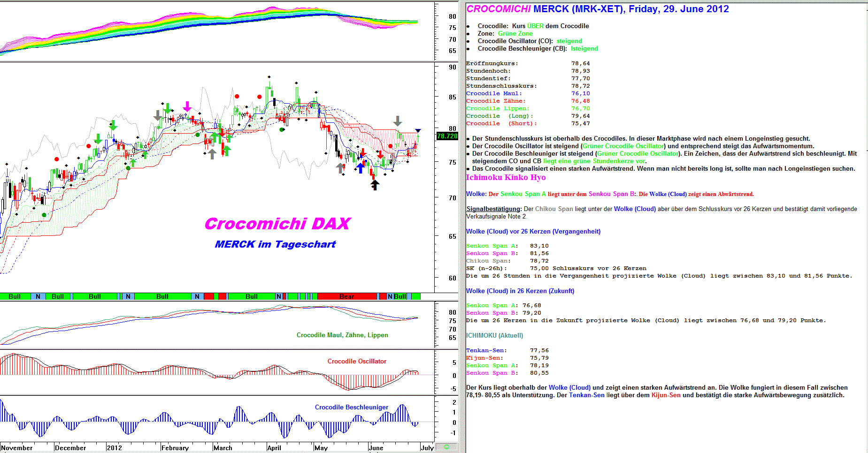This screenshot has width=868, height=453.
Task: Click the green smiley icon in the chart corner
Action: click(446, 447)
